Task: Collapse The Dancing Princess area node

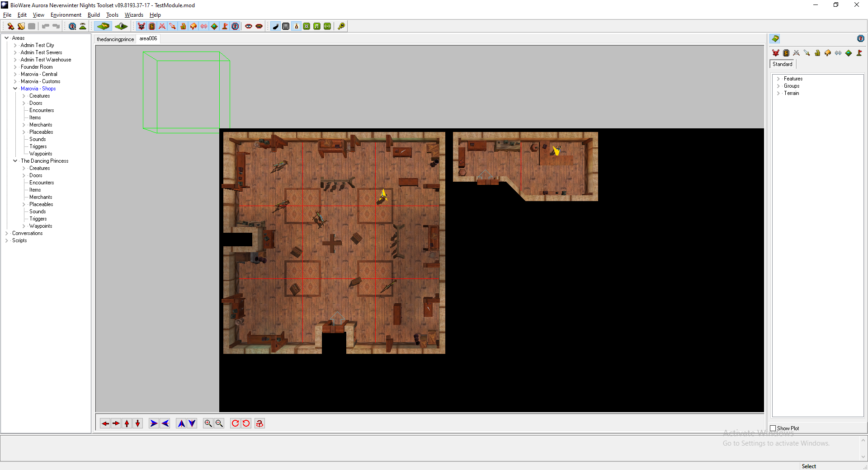Action: [15, 161]
